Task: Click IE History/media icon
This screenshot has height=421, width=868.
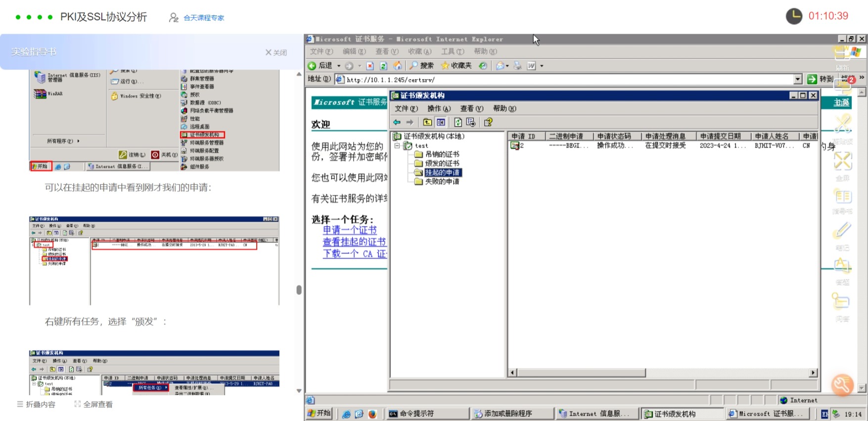Action: (x=483, y=66)
